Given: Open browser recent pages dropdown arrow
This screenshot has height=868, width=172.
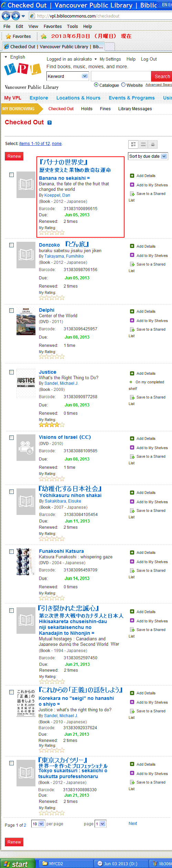Looking at the screenshot, I should coord(23,16).
